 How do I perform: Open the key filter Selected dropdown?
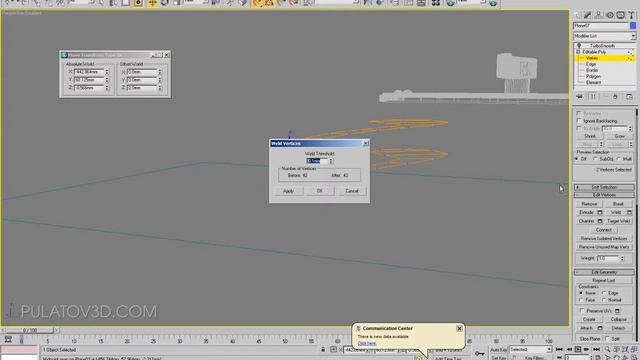531,350
